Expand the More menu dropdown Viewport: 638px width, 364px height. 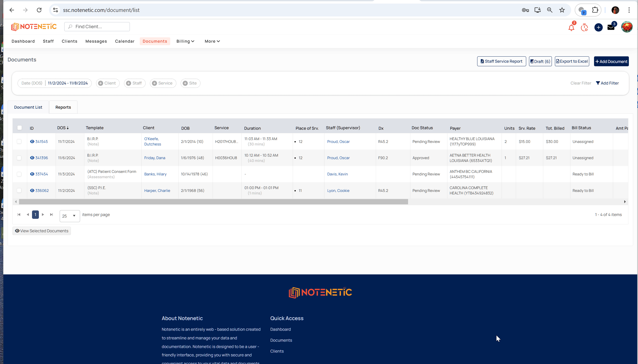tap(212, 41)
